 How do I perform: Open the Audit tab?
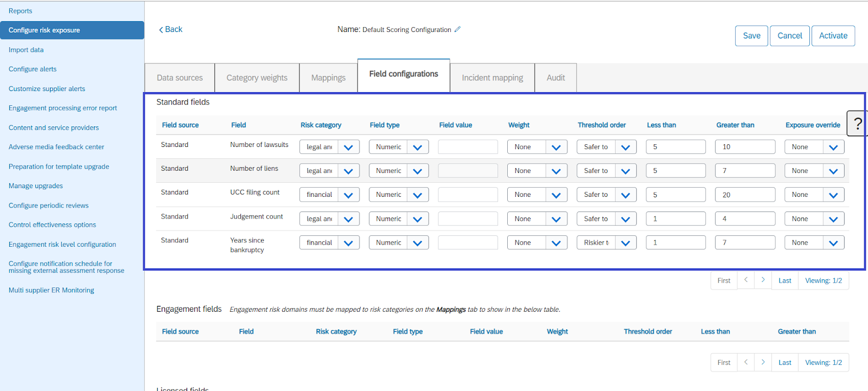click(556, 78)
